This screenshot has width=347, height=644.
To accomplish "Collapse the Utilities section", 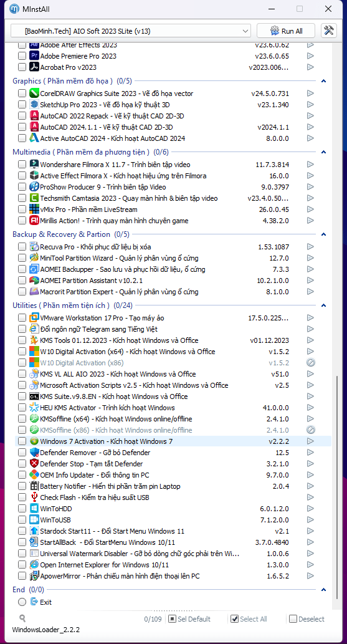I will click(323, 305).
